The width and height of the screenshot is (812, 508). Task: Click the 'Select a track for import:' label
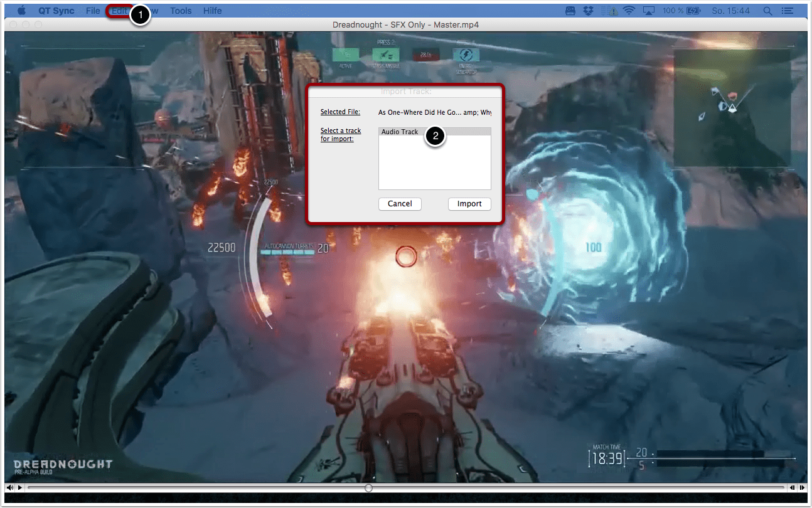(341, 135)
